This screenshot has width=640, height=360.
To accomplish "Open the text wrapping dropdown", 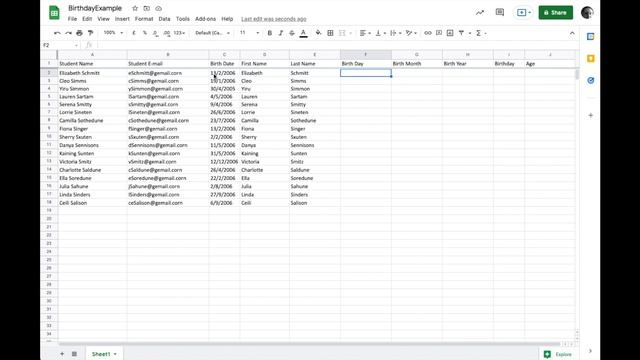I will 395,33.
